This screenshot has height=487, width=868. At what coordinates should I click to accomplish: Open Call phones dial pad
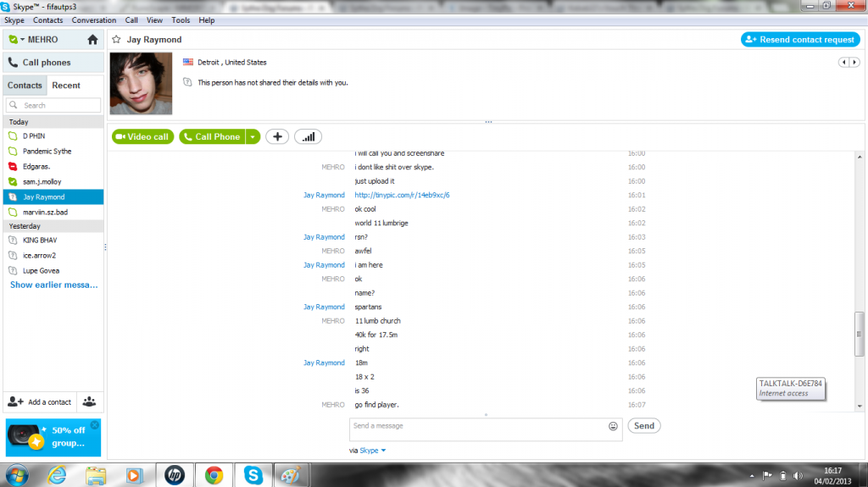(x=53, y=63)
